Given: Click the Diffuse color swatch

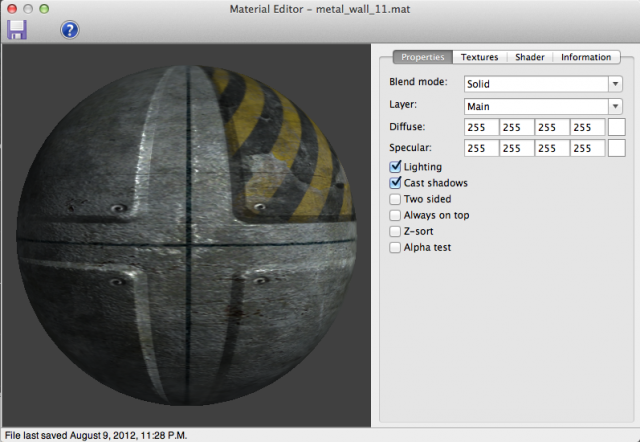Looking at the screenshot, I should click(617, 127).
